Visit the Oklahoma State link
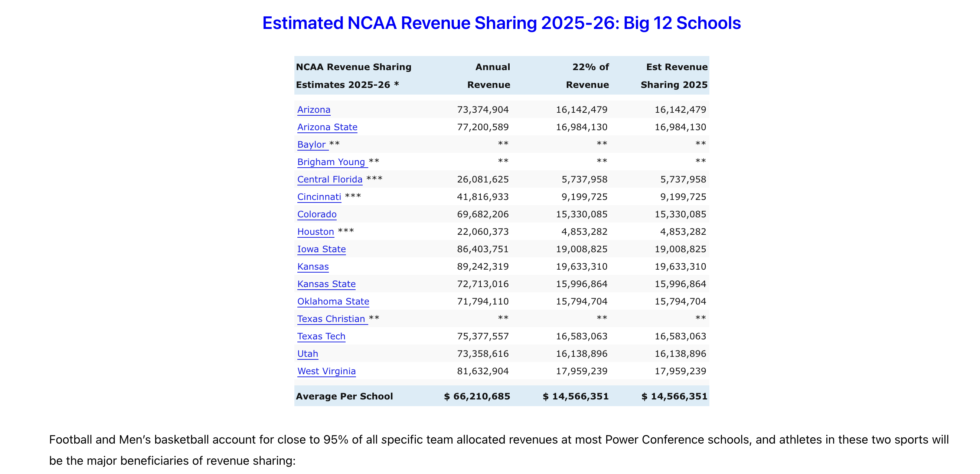Viewport: 980px width, 474px height. 333,302
